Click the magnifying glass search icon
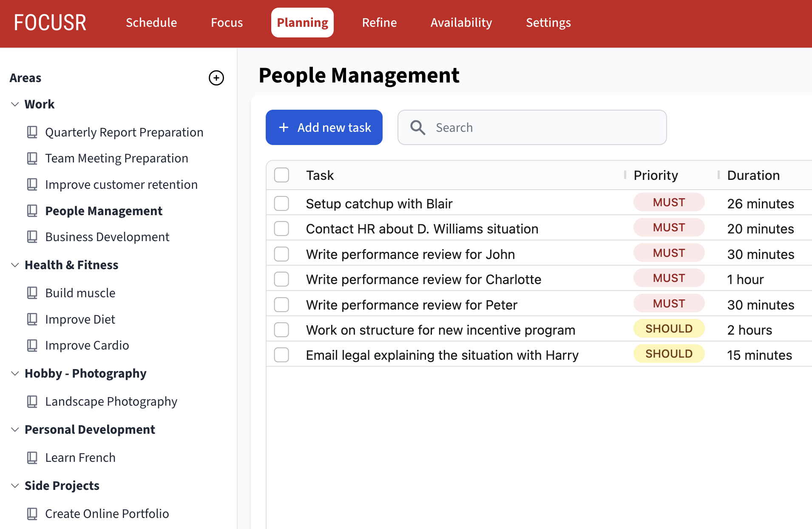 (x=417, y=128)
